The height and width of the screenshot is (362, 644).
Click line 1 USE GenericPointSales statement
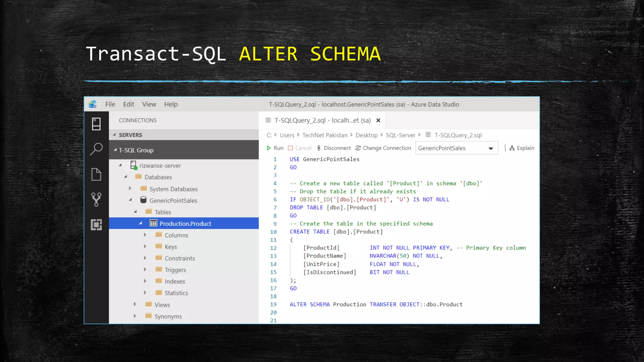click(x=325, y=159)
